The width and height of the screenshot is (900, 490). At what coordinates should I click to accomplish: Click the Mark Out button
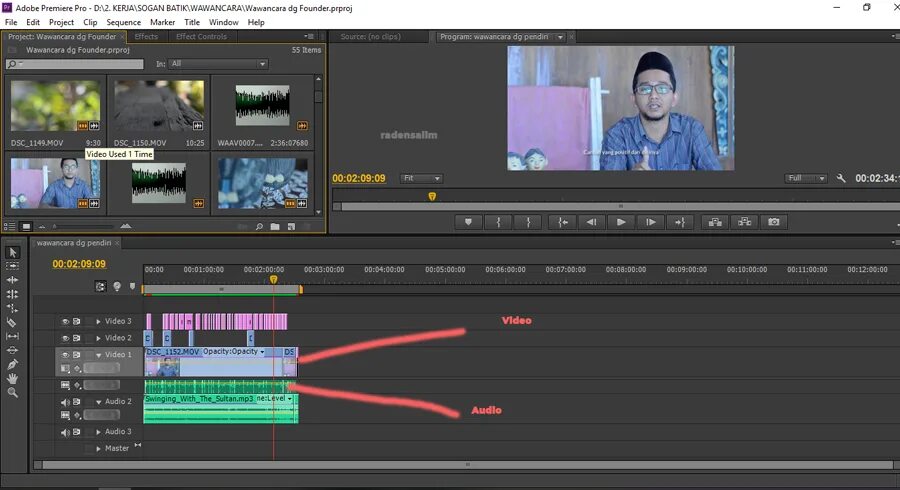coord(528,222)
